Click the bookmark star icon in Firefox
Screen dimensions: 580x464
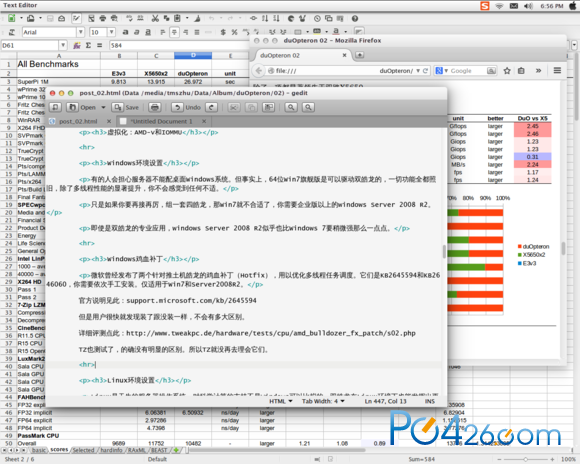click(x=507, y=70)
